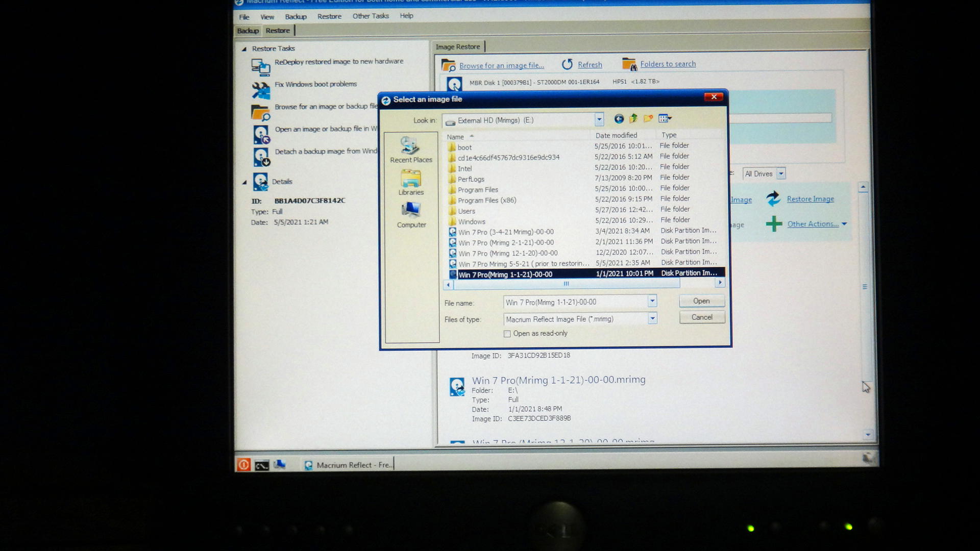Go back using the dialog's back arrow
This screenshot has width=980, height=551.
pos(619,119)
